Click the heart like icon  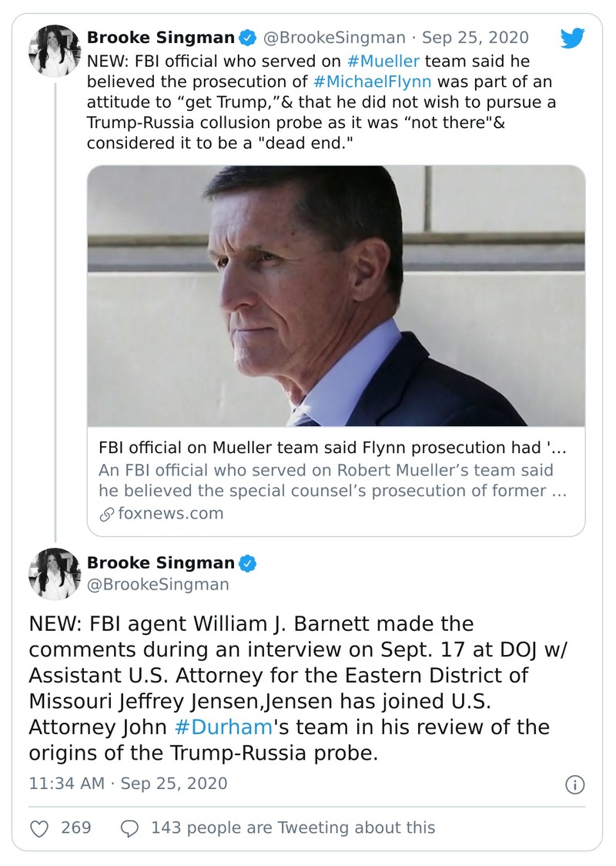(x=39, y=828)
